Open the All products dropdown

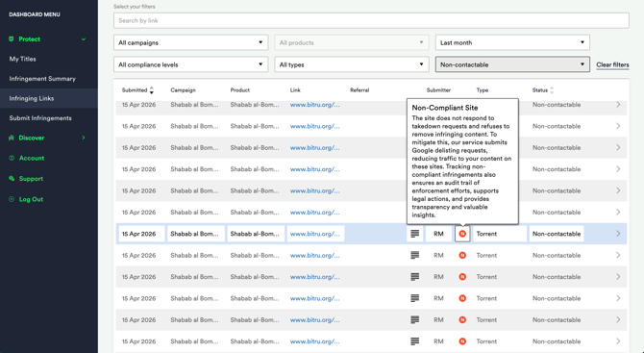click(352, 42)
